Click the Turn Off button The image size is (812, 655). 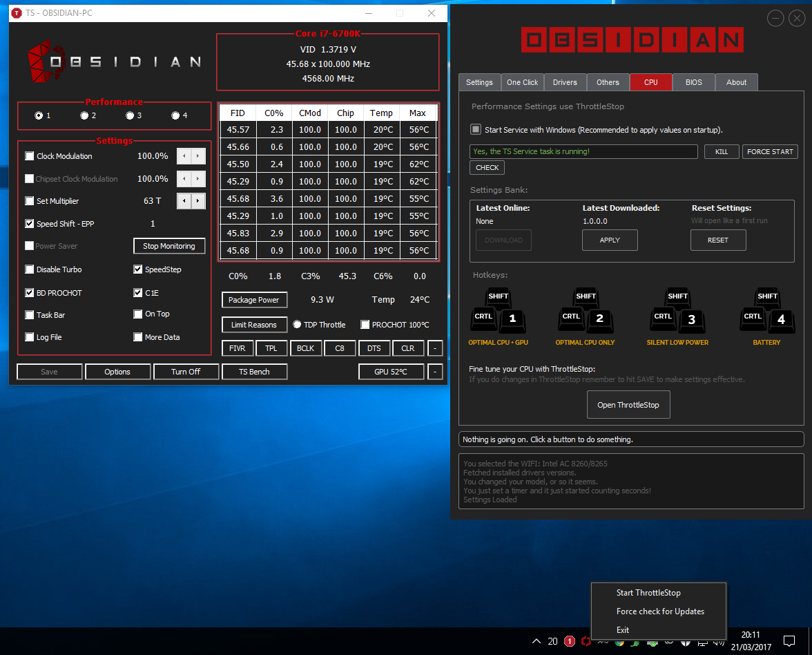pos(186,372)
